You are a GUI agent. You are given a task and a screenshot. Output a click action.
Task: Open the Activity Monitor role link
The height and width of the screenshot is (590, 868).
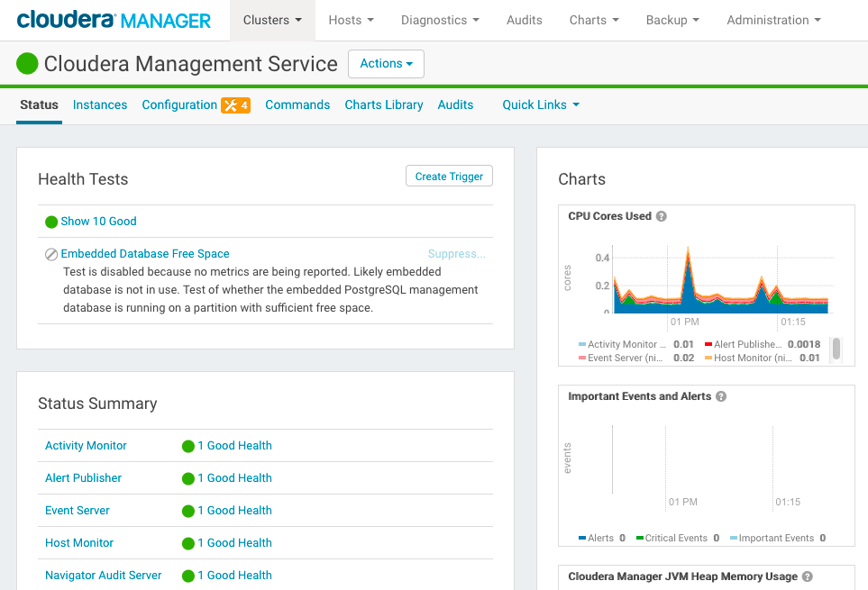(x=86, y=445)
